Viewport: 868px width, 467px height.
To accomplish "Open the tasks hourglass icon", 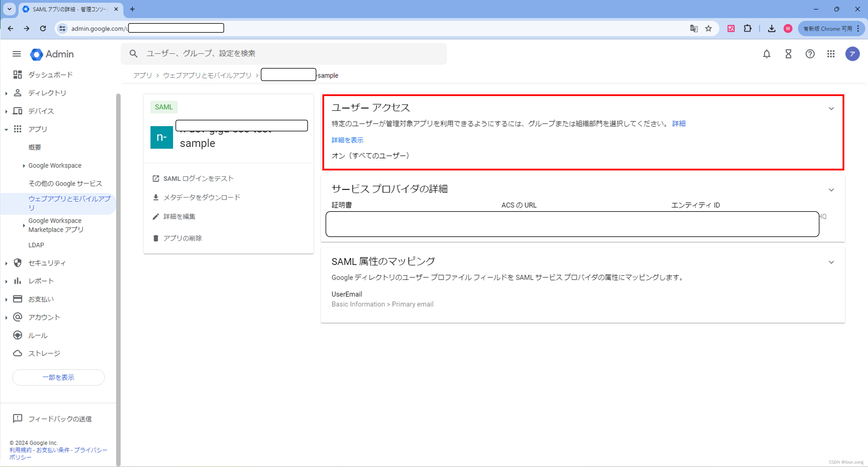I will (x=788, y=54).
